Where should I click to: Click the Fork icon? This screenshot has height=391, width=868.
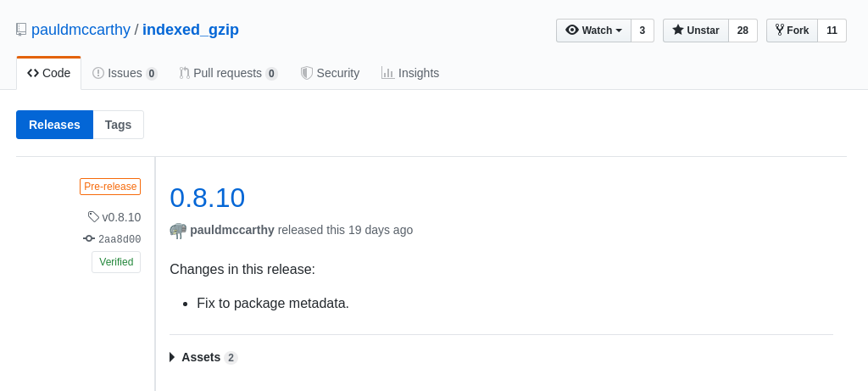780,30
